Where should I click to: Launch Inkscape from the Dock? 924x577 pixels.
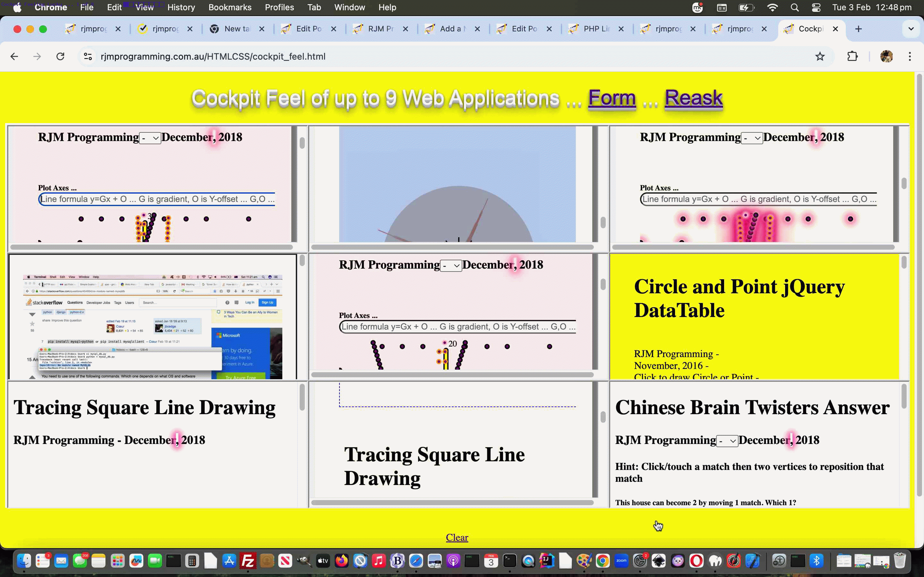click(659, 561)
